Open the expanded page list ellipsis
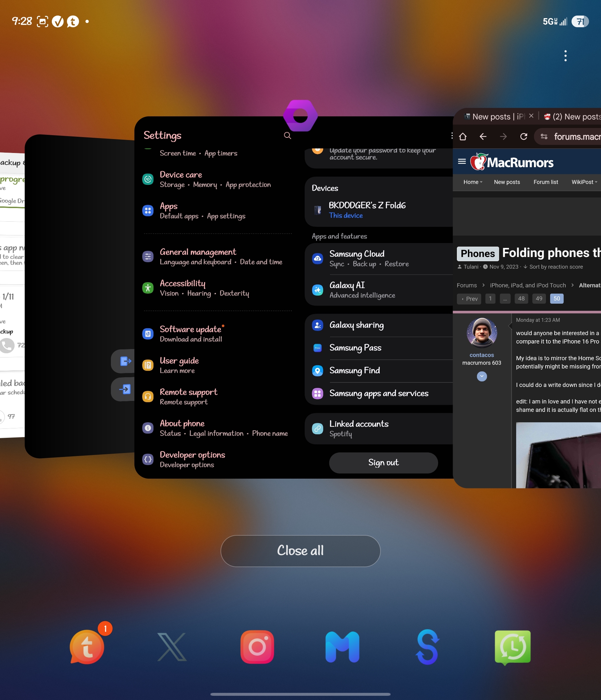The width and height of the screenshot is (601, 700). click(505, 299)
